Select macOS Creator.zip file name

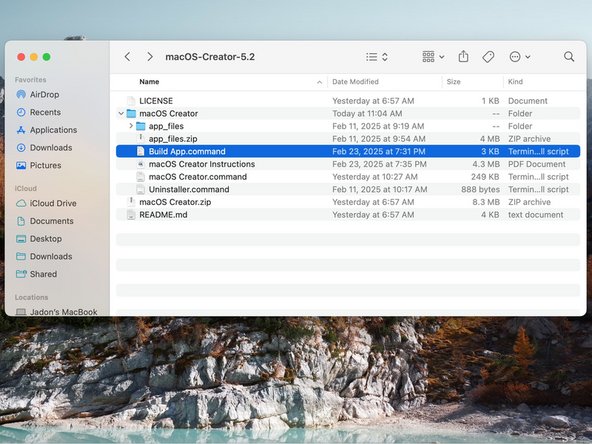pos(175,202)
